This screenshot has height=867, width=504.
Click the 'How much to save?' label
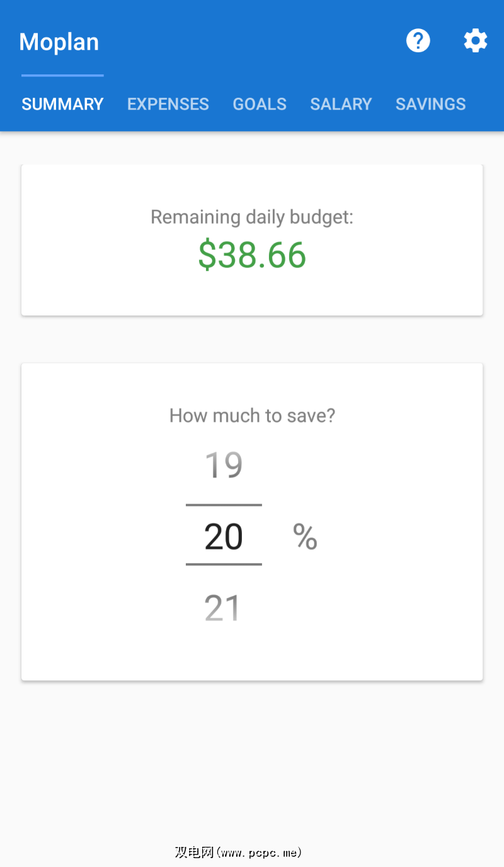252,416
